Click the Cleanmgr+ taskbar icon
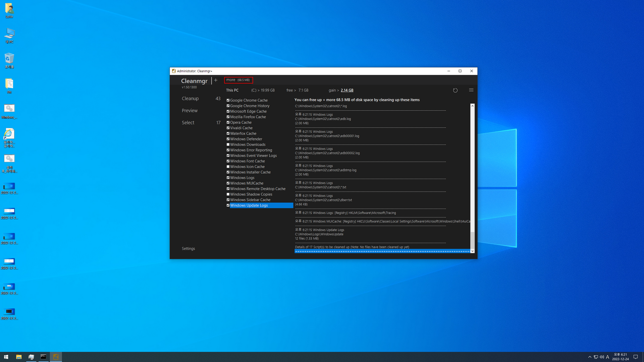 pos(56,357)
